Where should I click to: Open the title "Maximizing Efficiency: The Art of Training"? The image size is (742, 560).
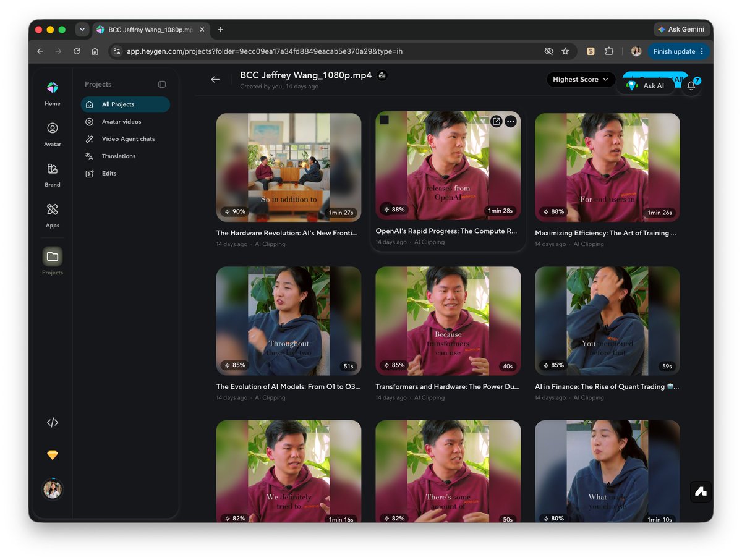605,233
